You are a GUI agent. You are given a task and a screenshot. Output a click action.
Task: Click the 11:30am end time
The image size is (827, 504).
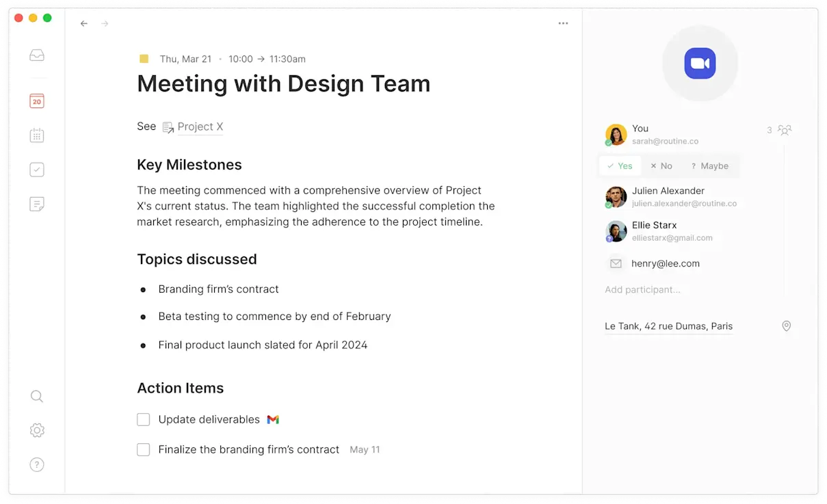pos(287,59)
